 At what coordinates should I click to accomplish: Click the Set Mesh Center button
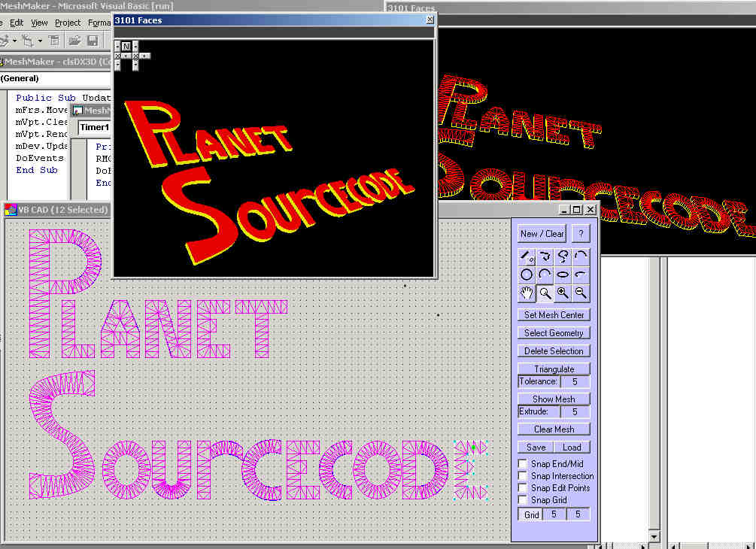pos(554,315)
